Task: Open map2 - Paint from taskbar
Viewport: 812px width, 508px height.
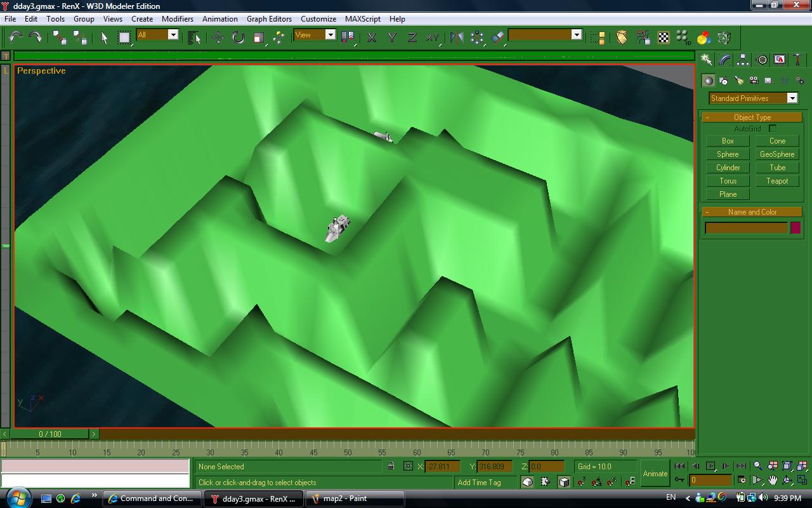Action: pyautogui.click(x=355, y=498)
